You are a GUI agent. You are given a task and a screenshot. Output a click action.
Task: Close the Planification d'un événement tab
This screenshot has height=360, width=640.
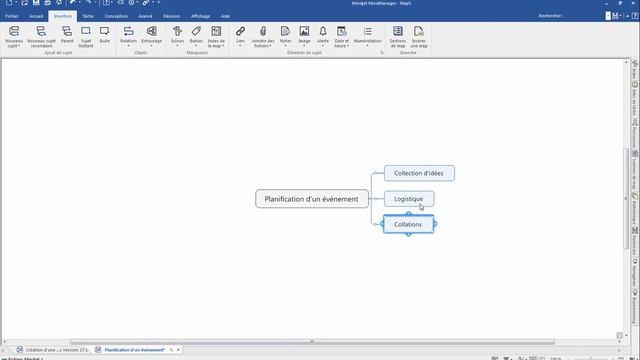click(178, 350)
